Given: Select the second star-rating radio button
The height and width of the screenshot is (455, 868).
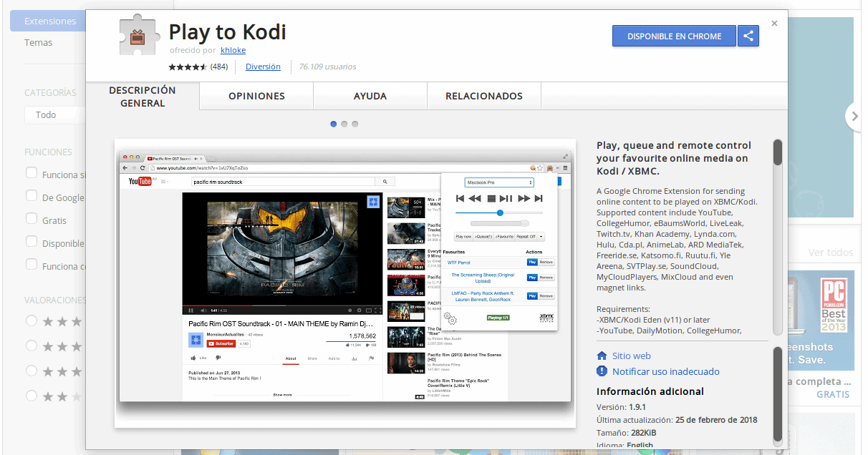Looking at the screenshot, I should [x=32, y=346].
